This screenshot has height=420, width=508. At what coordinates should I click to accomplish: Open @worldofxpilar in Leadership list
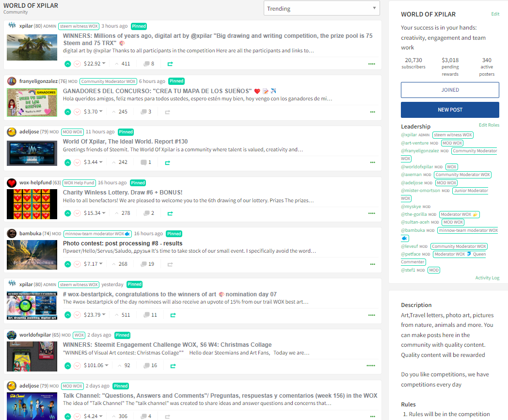(417, 166)
